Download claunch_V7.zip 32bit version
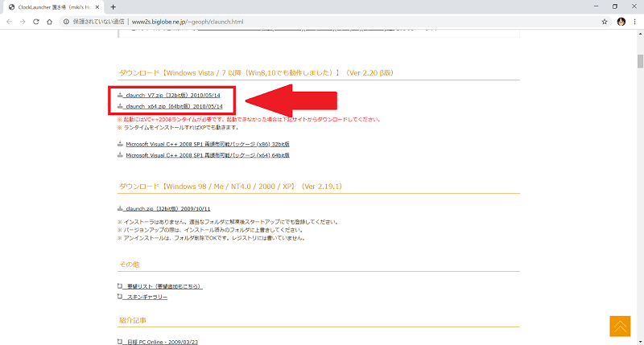 pyautogui.click(x=172, y=95)
